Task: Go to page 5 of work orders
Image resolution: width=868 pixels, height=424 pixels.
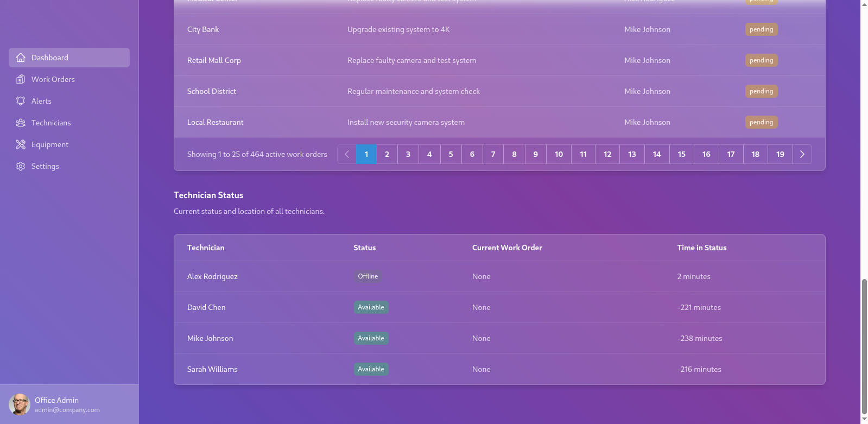Action: click(451, 154)
